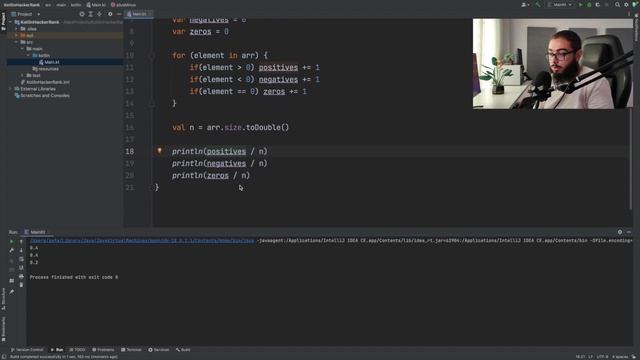
Task: Click the Select Opened File target icon
Action: (x=82, y=14)
